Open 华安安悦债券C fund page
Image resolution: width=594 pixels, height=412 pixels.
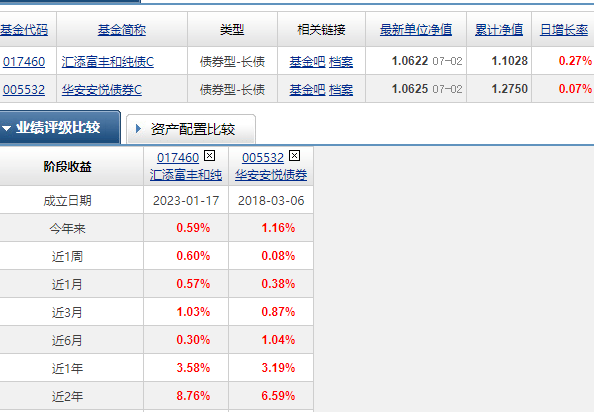[102, 89]
